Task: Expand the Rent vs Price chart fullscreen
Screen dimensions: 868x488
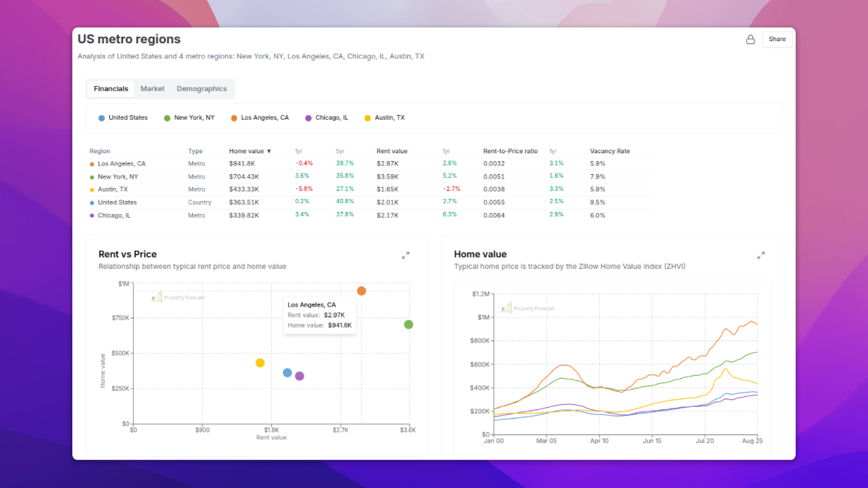Action: pyautogui.click(x=406, y=255)
